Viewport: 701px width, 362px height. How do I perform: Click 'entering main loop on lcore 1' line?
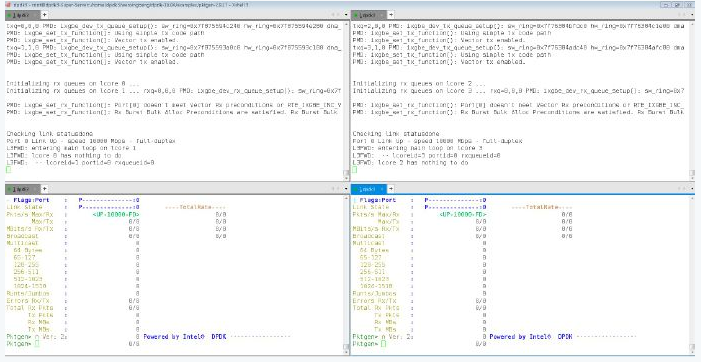pyautogui.click(x=71, y=148)
